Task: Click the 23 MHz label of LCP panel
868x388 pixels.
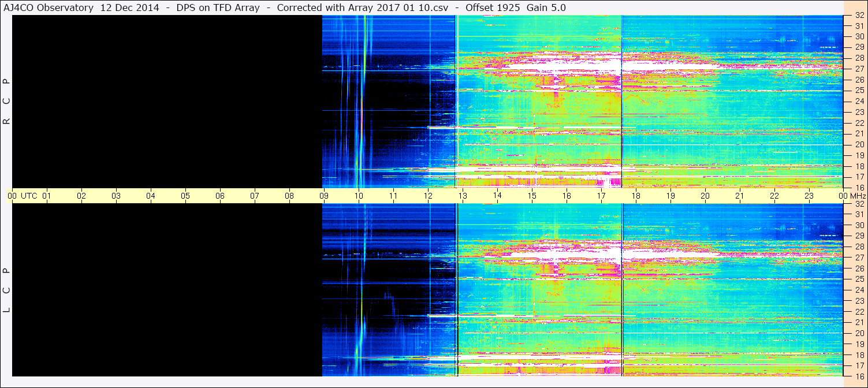Action: click(859, 301)
